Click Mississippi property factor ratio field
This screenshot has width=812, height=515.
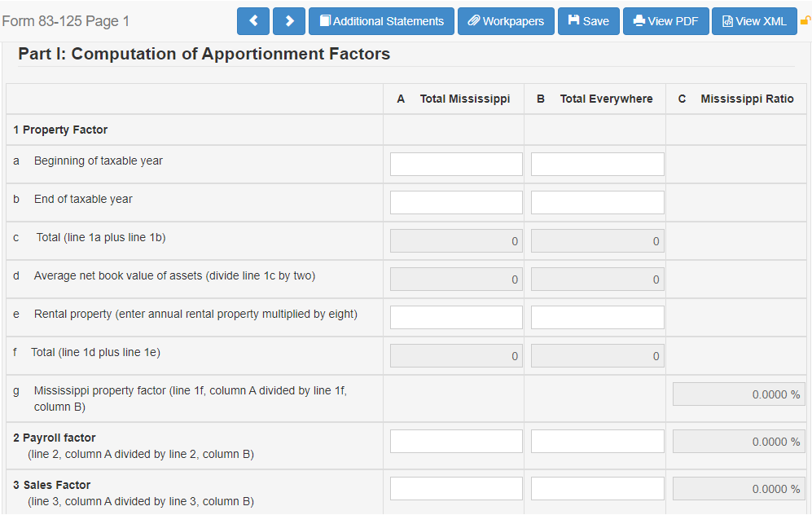pos(738,394)
